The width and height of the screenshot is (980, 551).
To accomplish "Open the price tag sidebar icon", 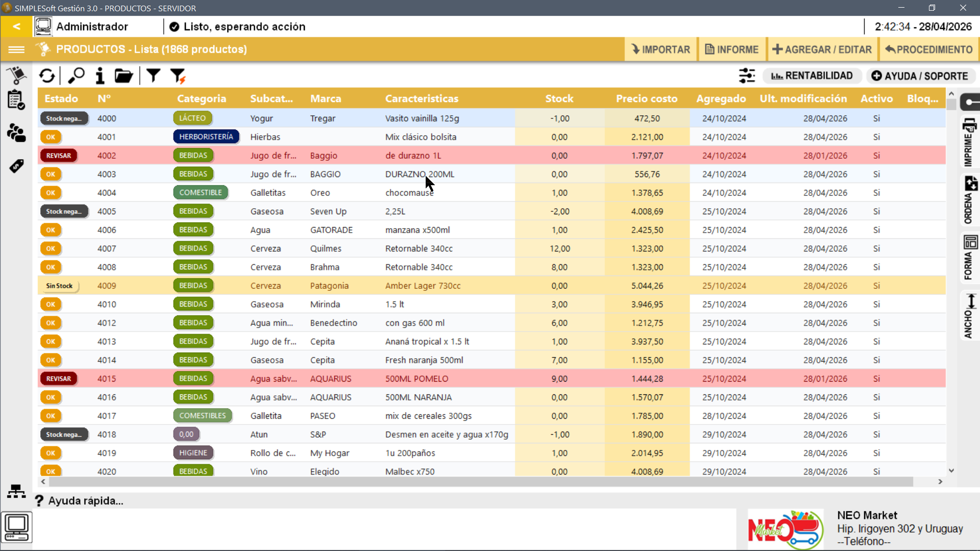I will tap(16, 166).
